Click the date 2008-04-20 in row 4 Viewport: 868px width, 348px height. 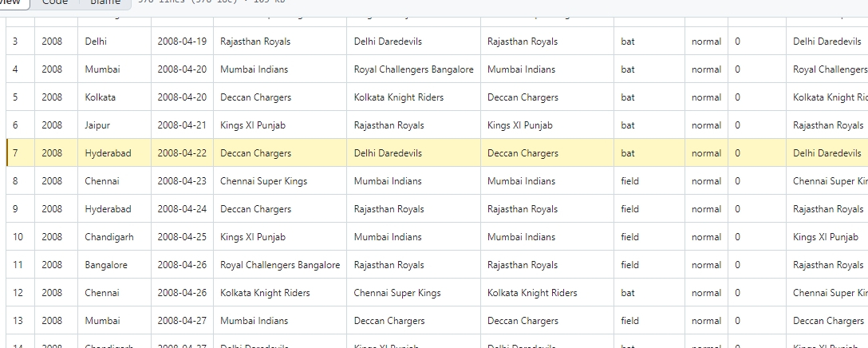point(182,69)
